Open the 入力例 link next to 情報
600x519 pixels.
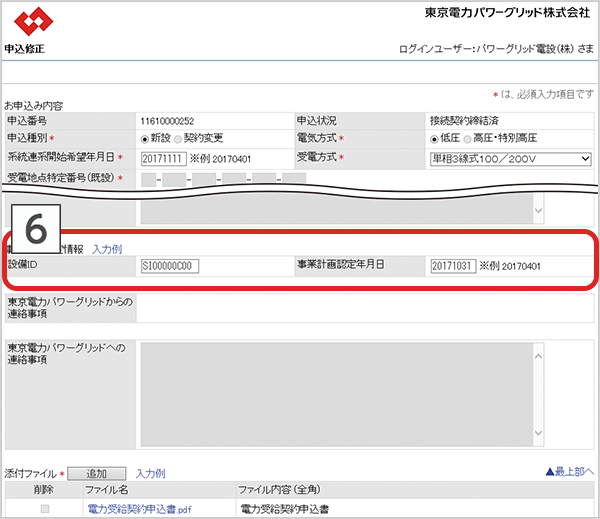pos(107,249)
